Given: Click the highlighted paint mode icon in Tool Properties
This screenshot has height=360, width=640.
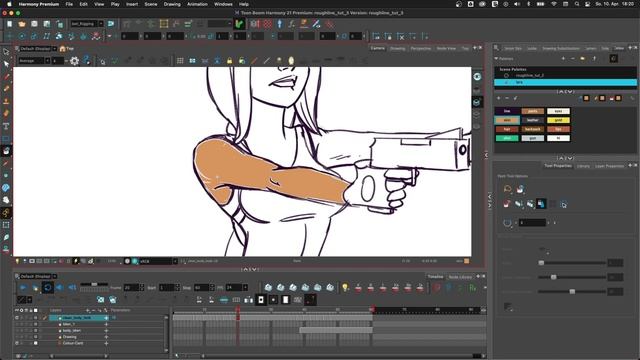Looking at the screenshot, I should (x=541, y=204).
